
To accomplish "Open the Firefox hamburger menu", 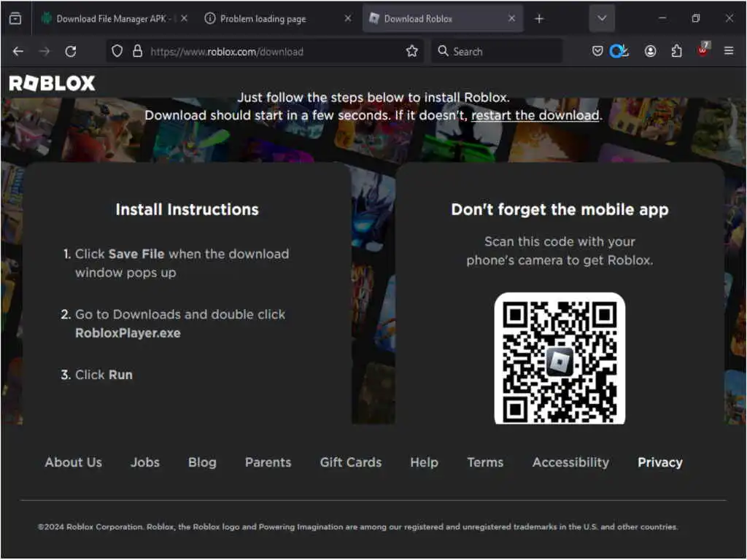I will [729, 51].
